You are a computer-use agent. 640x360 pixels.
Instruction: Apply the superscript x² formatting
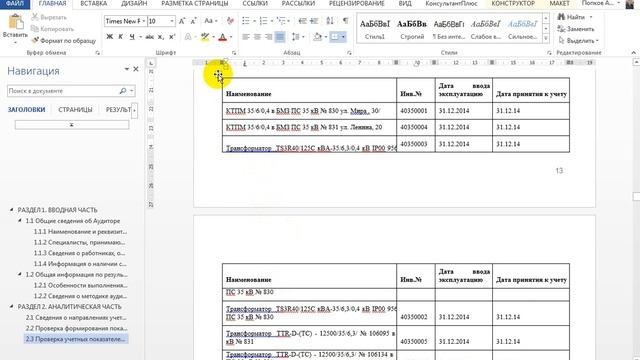172,37
